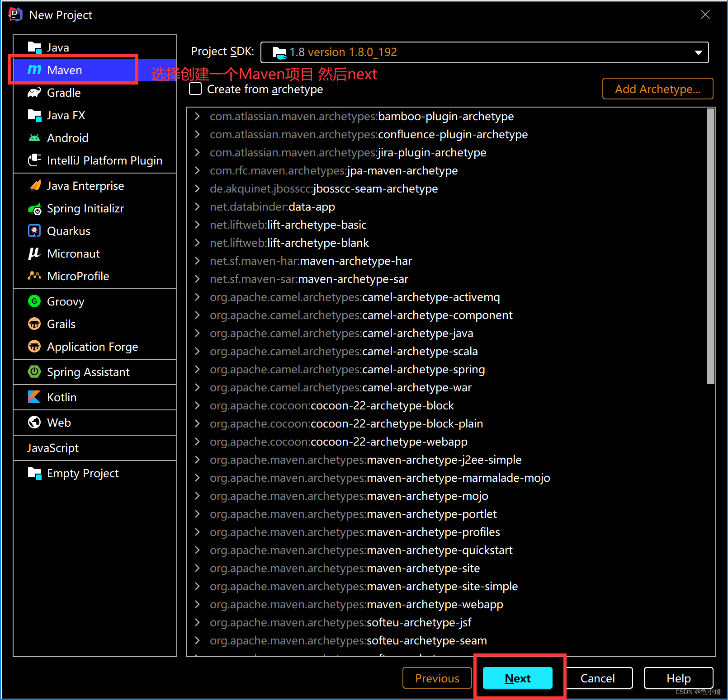This screenshot has width=728, height=700.
Task: Click the SDK folder icon in dropdown
Action: [280, 53]
